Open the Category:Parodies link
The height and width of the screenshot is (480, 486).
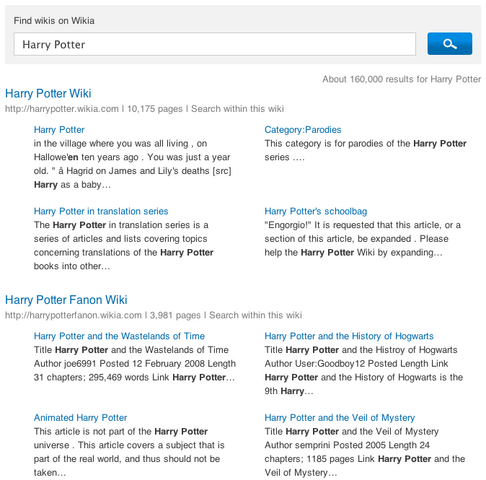tap(303, 130)
